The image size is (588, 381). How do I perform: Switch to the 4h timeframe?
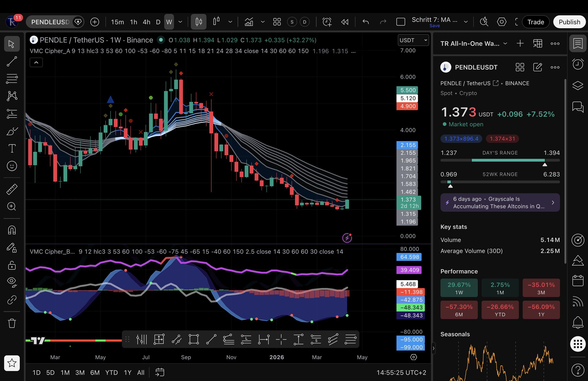(146, 22)
